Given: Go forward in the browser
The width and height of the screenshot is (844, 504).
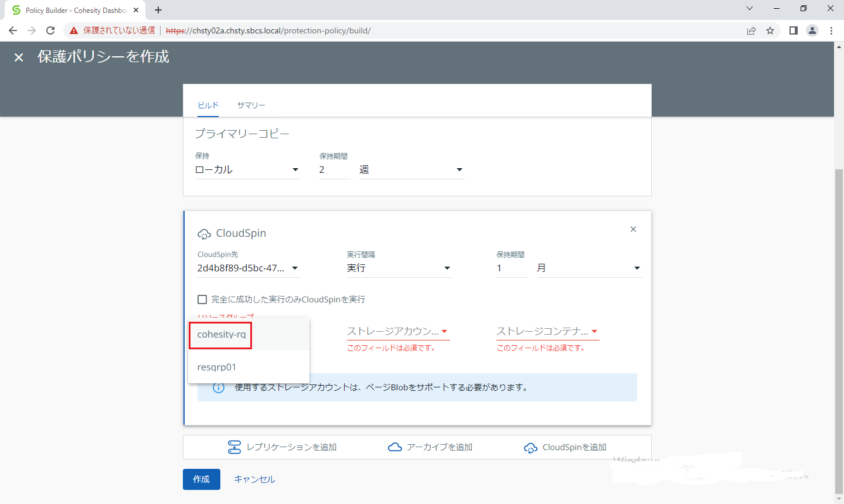Looking at the screenshot, I should coord(32,30).
